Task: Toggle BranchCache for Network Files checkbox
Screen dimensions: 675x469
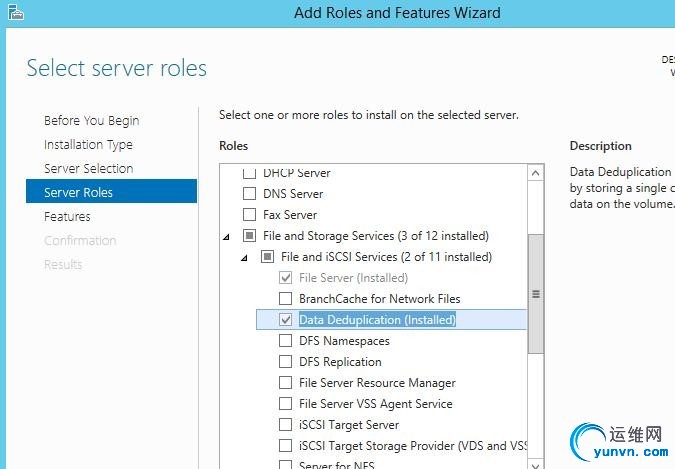Action: click(286, 299)
